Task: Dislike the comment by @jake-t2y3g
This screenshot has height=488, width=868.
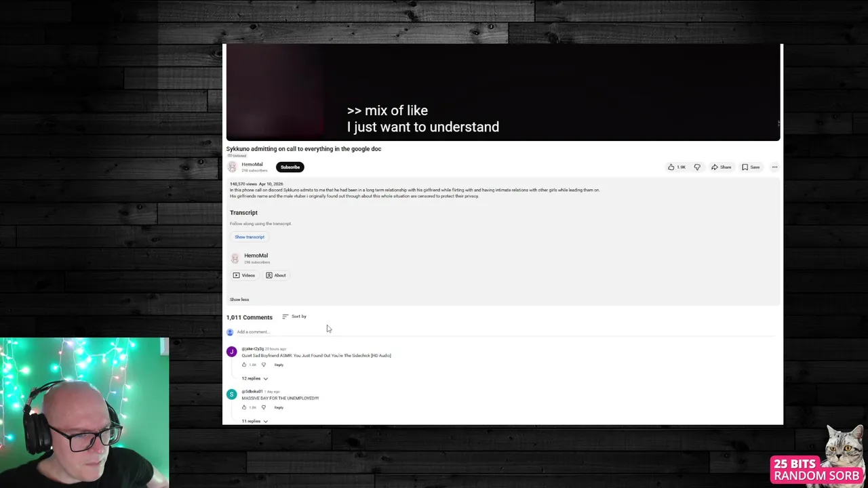Action: tap(264, 365)
